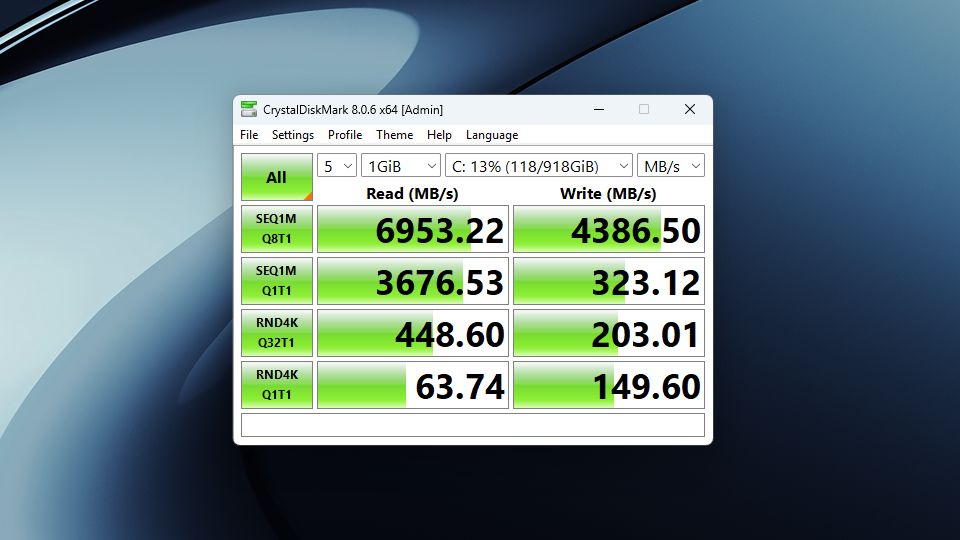Viewport: 960px width, 540px height.
Task: Choose drive from the C: 13% dropdown
Action: (x=538, y=166)
